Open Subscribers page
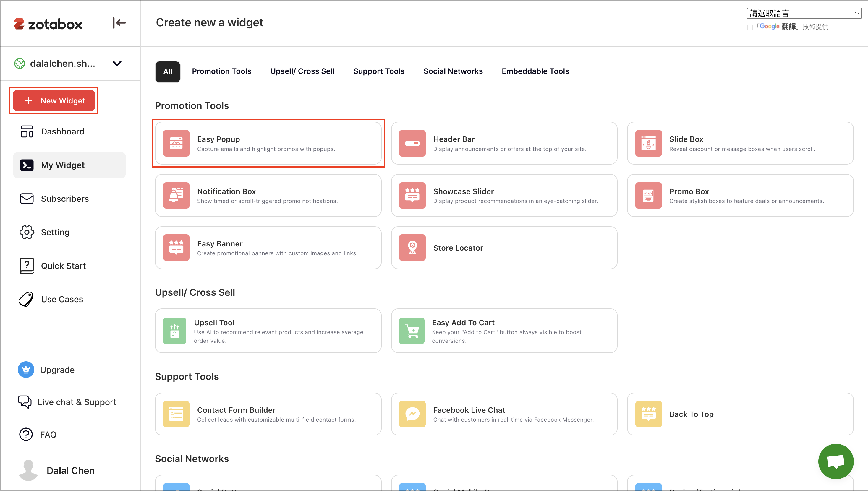The width and height of the screenshot is (868, 491). 65,199
